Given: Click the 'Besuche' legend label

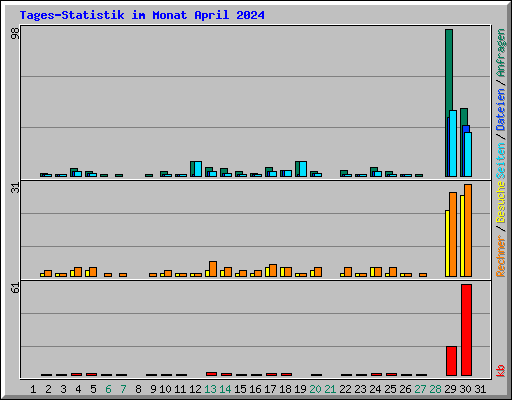Looking at the screenshot, I should coord(500,202).
